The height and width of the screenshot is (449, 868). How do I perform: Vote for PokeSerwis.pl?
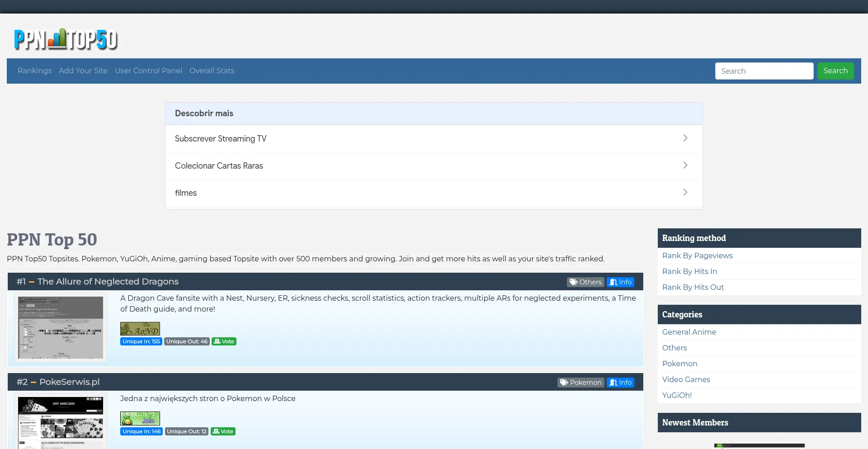coord(223,431)
